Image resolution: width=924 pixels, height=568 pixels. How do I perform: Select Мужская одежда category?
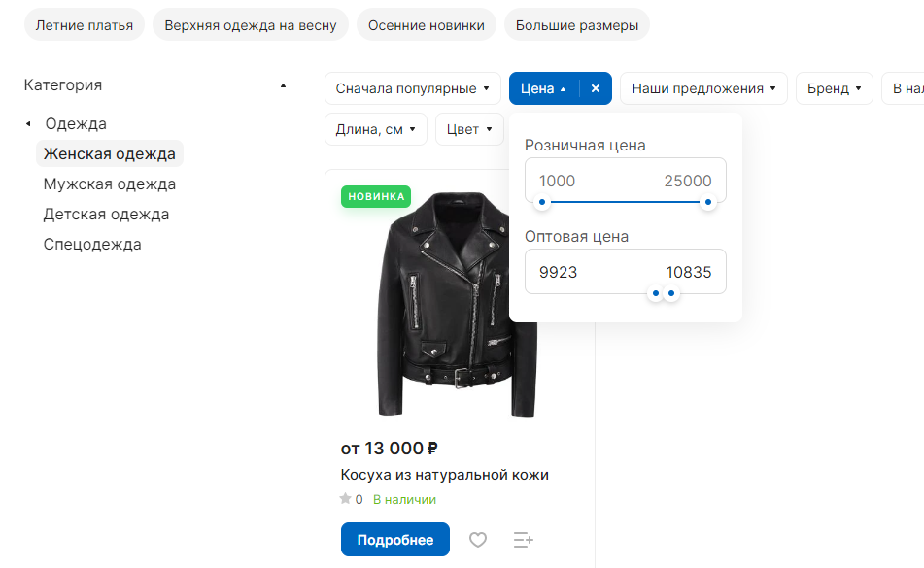(110, 184)
